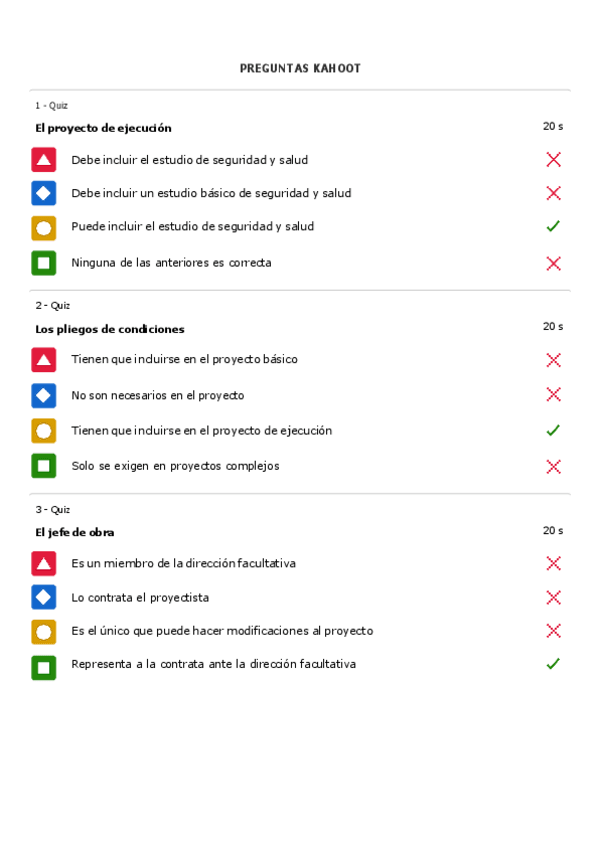Click red triangle icon beside "Debe incluir el estudio"
The height and width of the screenshot is (848, 600).
pos(43,160)
